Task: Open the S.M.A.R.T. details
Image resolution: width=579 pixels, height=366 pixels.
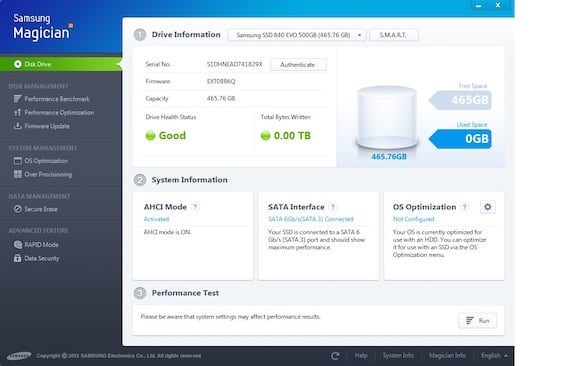Action: tap(394, 35)
